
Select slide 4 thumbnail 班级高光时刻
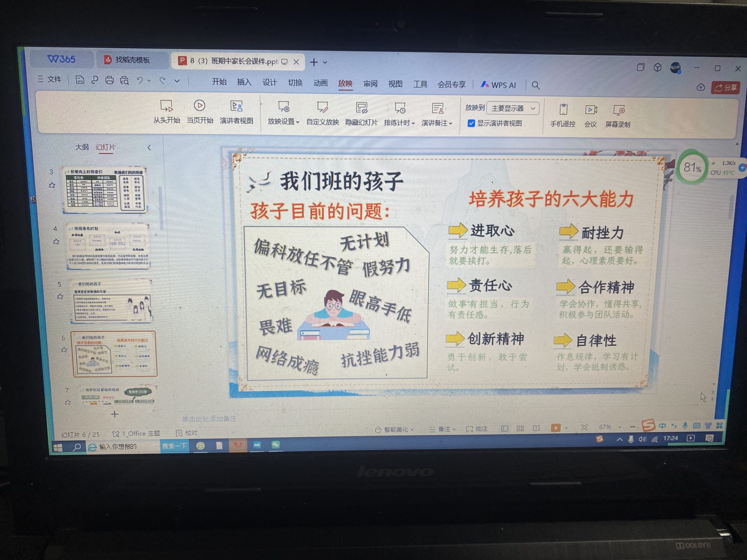tap(108, 246)
